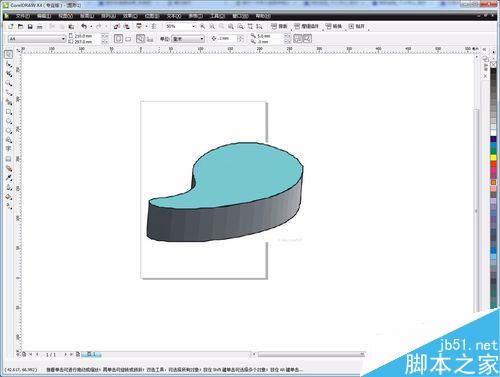This screenshot has height=377, width=500.
Task: Pick the black swatch in color palette
Action: (x=493, y=72)
